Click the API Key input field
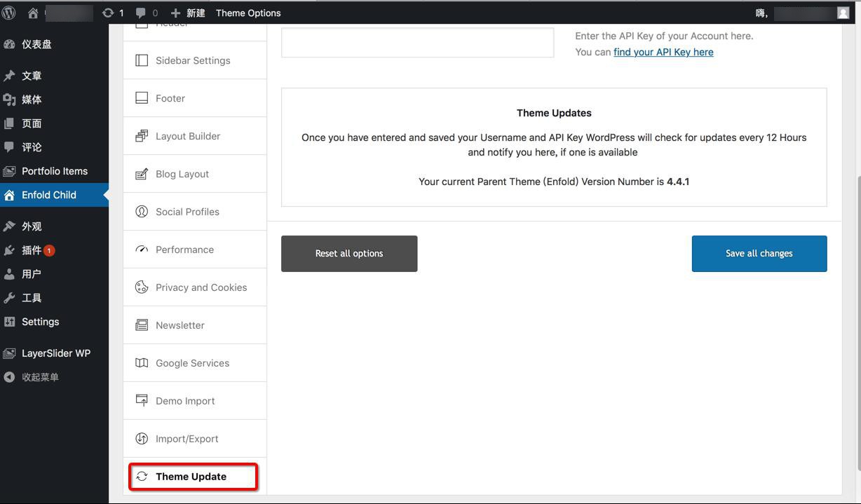Screen dimensions: 861x504 [417, 43]
